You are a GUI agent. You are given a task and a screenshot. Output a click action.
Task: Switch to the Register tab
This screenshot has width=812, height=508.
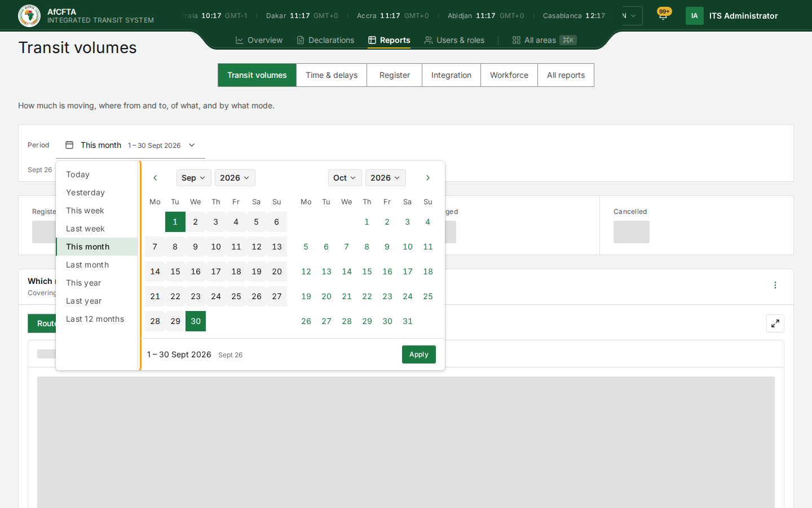pyautogui.click(x=395, y=75)
